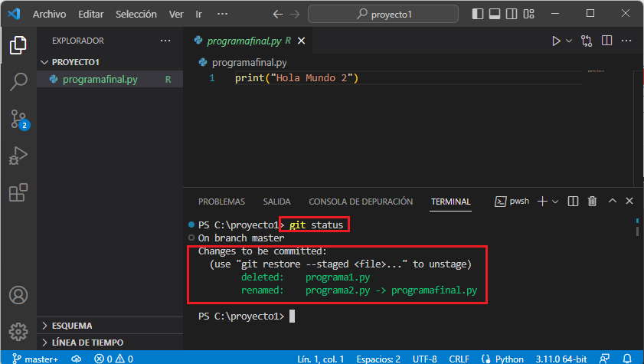
Task: Click the open changes compare icon
Action: tap(587, 41)
